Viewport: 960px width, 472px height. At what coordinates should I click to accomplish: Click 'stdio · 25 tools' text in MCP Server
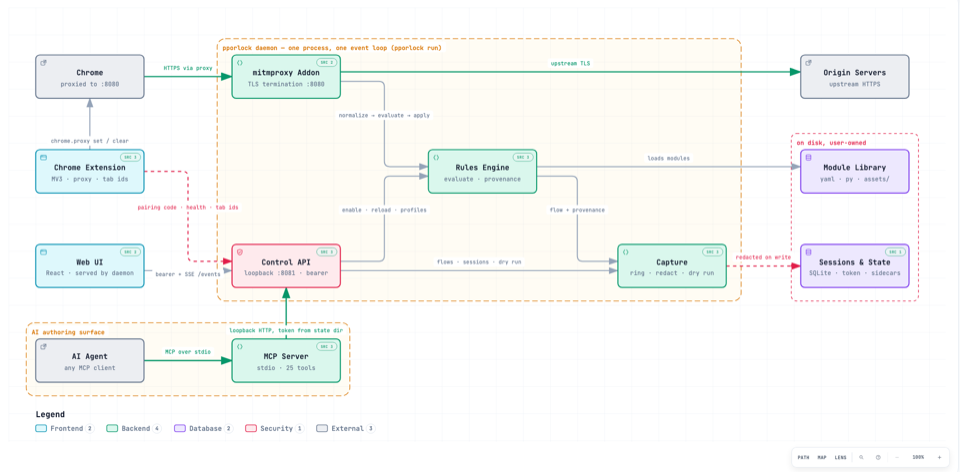coord(286,368)
